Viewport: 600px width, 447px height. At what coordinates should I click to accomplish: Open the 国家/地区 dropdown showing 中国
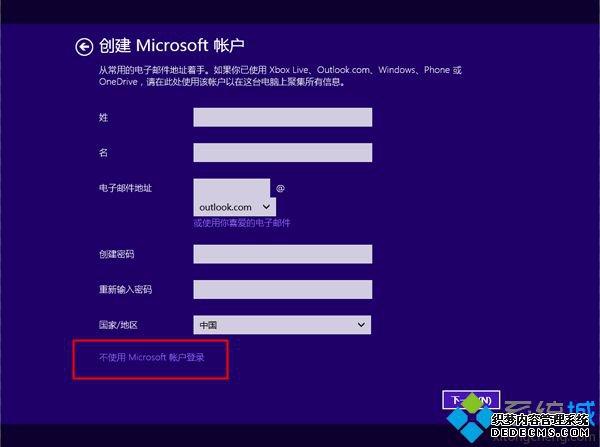click(x=282, y=325)
